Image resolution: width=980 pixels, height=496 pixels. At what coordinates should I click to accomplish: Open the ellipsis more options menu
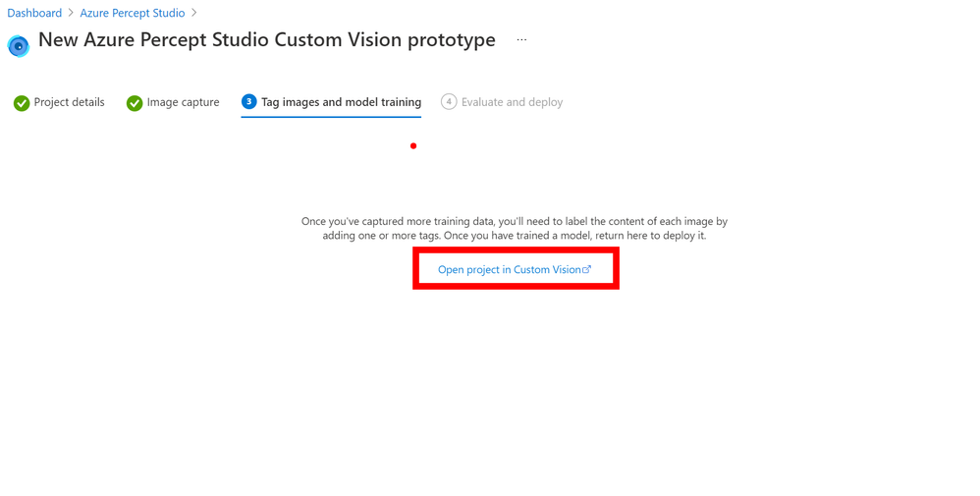(x=521, y=40)
